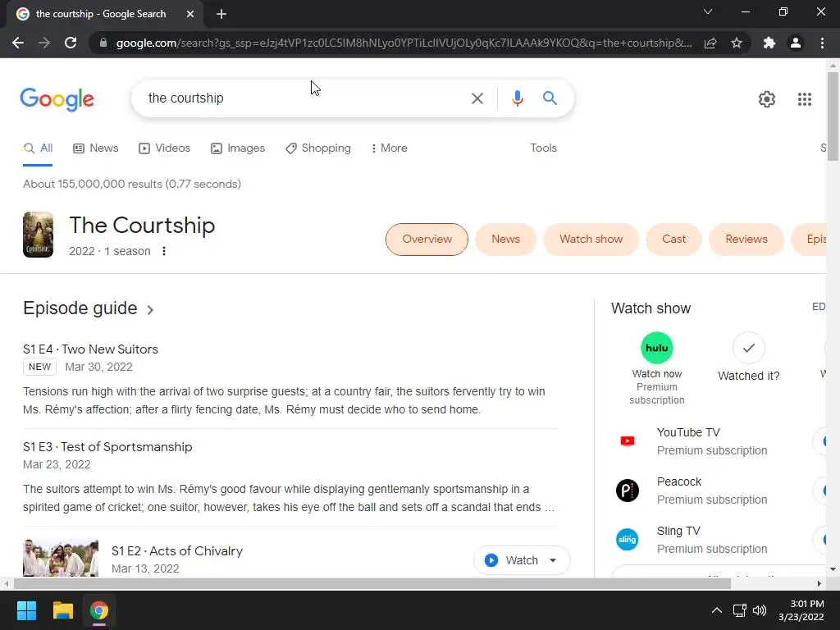Viewport: 840px width, 630px height.
Task: Click the Google logo
Action: point(57,98)
